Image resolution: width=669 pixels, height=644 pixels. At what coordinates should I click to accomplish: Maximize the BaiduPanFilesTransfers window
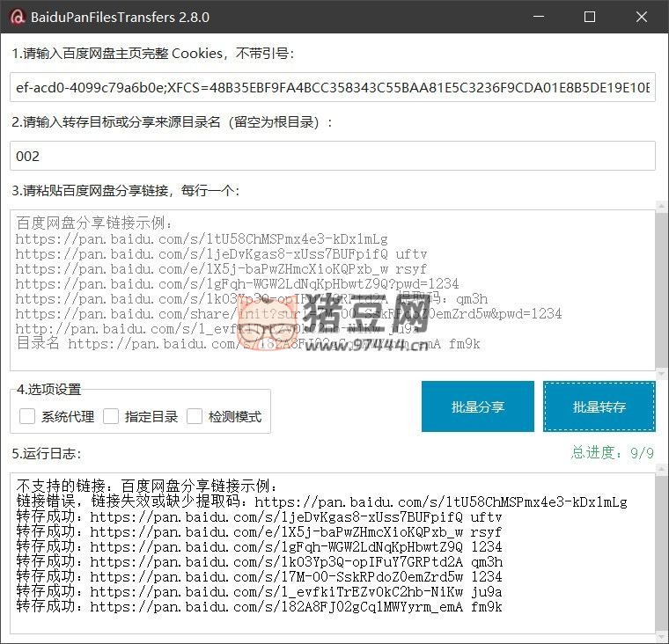[x=590, y=17]
